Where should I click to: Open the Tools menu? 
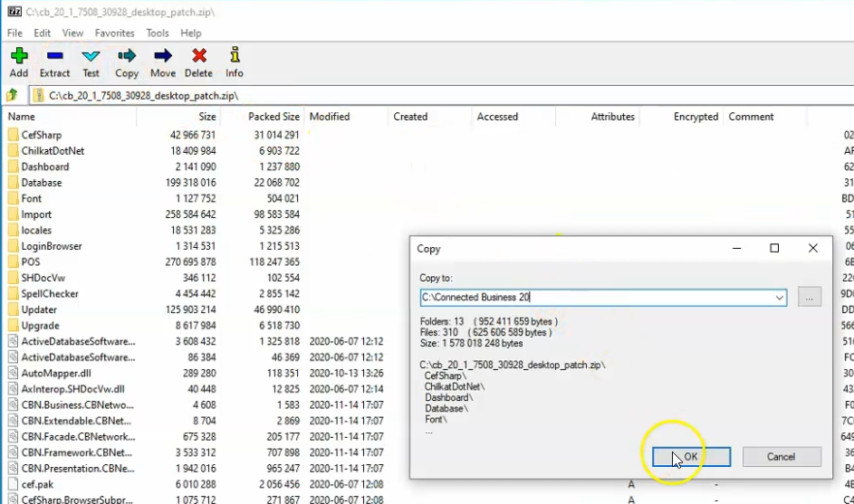click(158, 33)
